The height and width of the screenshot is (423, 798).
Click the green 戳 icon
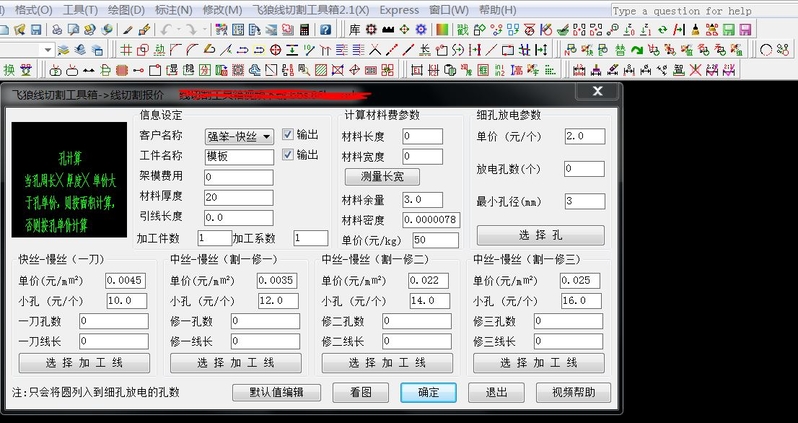pyautogui.click(x=463, y=30)
